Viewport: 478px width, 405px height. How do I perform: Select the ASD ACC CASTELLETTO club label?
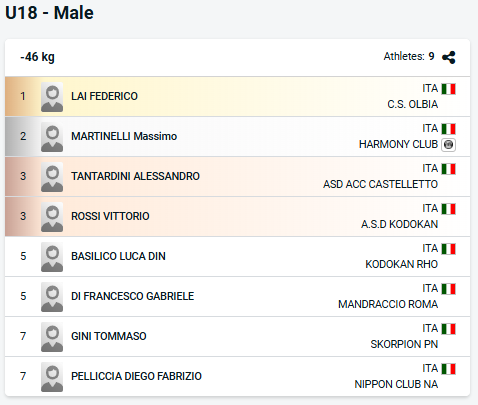coord(380,184)
